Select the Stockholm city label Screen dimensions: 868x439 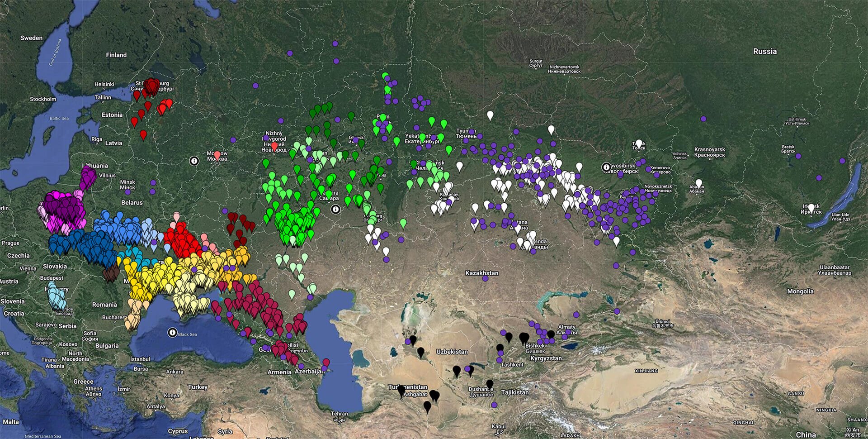click(43, 99)
